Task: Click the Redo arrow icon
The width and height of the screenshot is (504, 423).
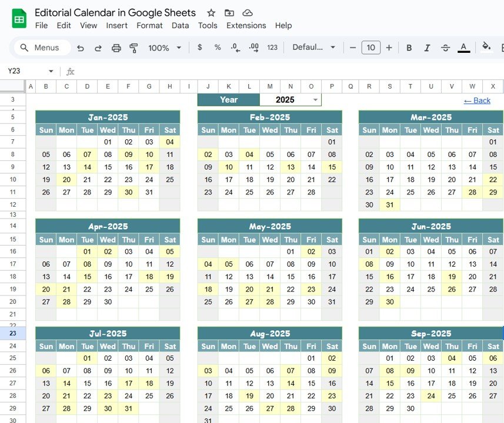Action: [x=98, y=48]
